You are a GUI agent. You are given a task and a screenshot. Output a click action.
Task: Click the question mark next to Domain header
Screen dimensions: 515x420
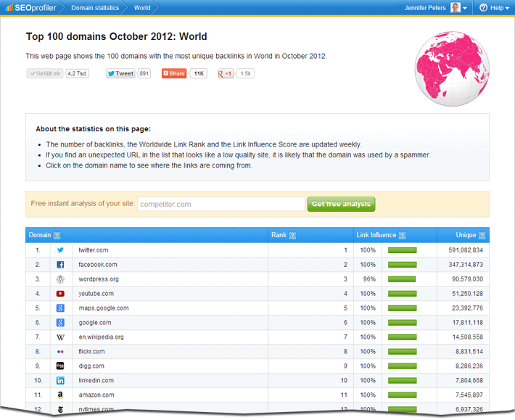tap(57, 236)
